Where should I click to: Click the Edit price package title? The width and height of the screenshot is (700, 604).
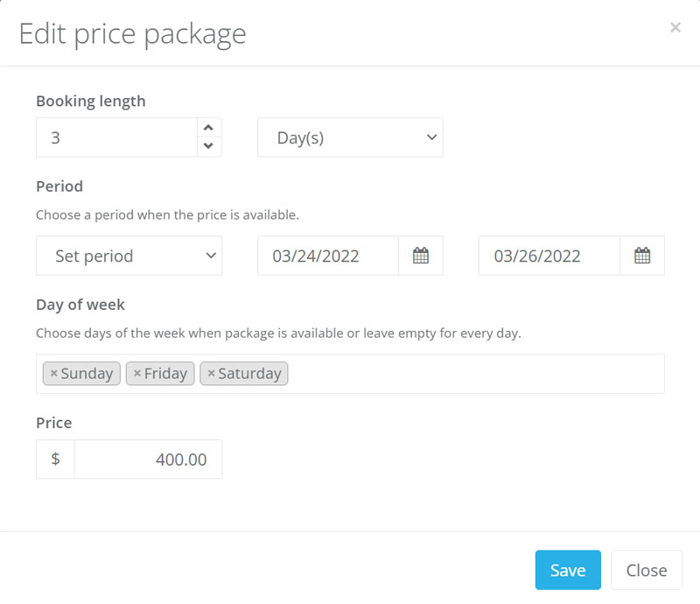(133, 34)
